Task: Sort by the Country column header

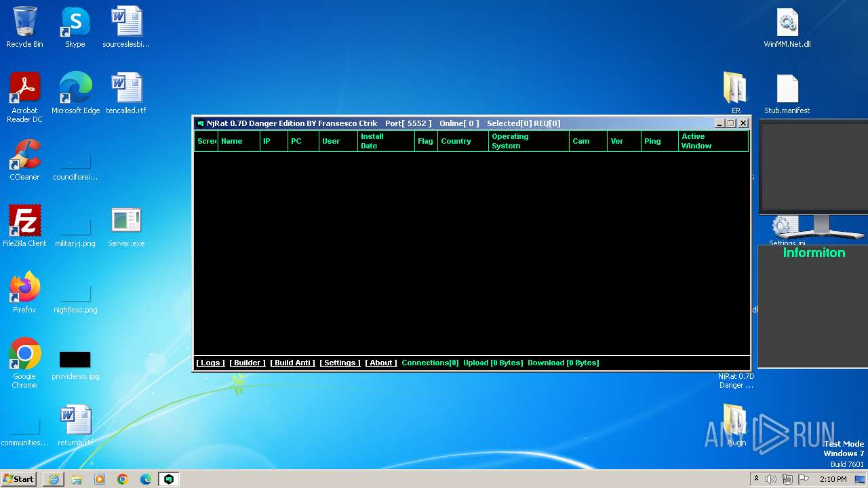Action: (x=463, y=141)
